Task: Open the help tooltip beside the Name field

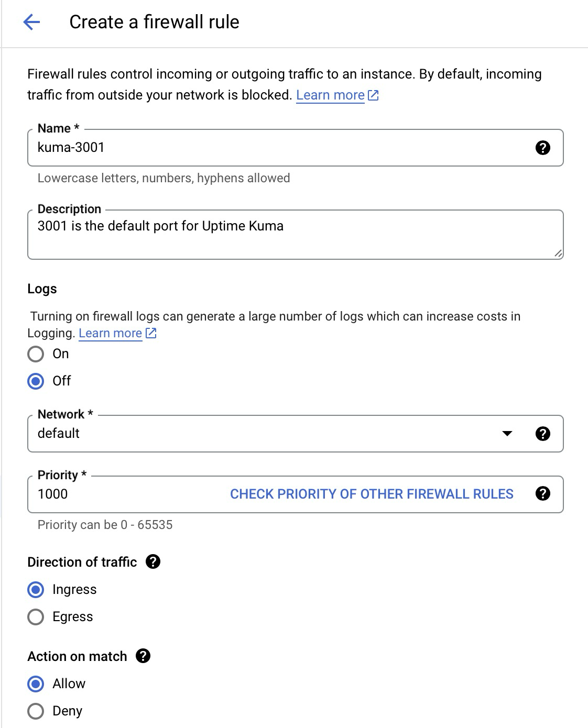Action: pos(543,148)
